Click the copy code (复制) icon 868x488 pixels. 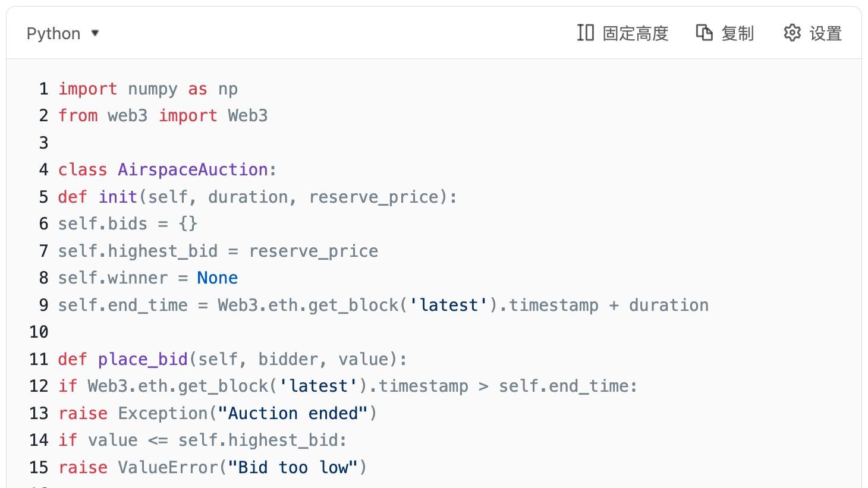704,33
